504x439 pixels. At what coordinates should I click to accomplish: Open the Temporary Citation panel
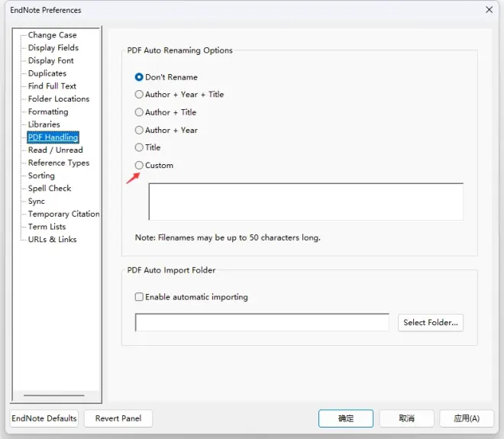tap(63, 214)
